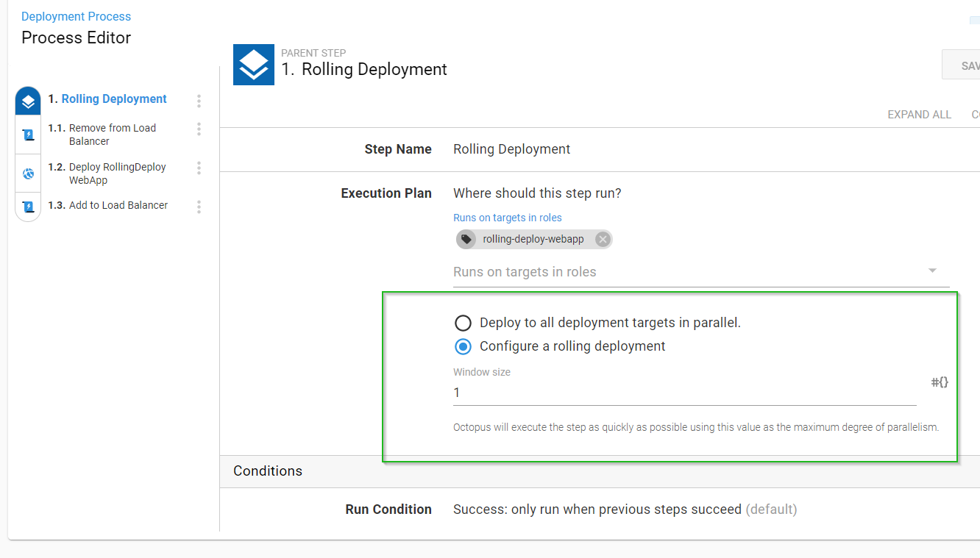Click the Add to Load Balancer script icon
The image size is (980, 558).
point(28,207)
